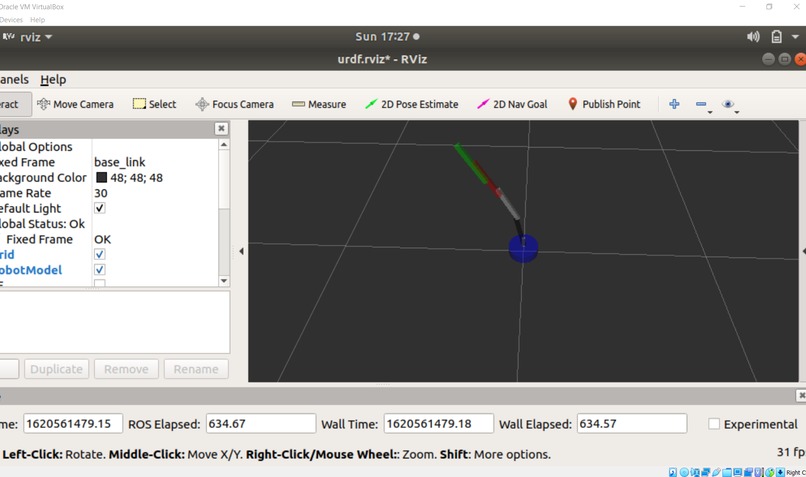806x477 pixels.
Task: Click the ROS Time field
Action: click(x=73, y=424)
